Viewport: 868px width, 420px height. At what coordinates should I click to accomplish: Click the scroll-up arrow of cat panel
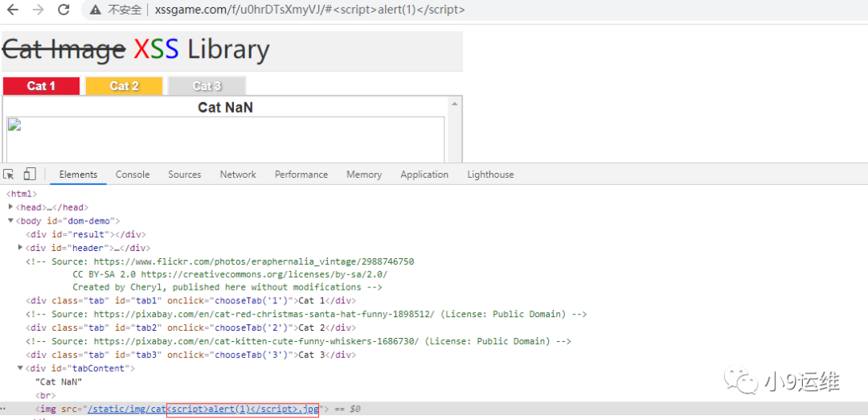(x=454, y=104)
